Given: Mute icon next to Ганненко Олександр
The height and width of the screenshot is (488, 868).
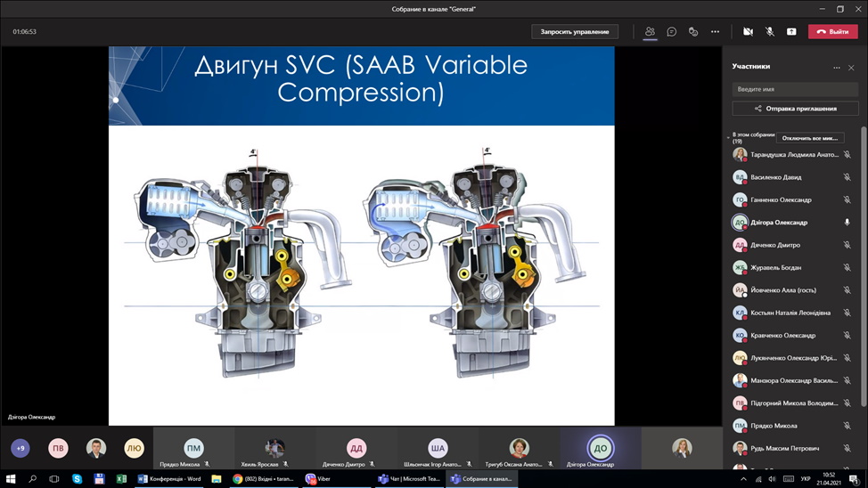Looking at the screenshot, I should tap(847, 199).
